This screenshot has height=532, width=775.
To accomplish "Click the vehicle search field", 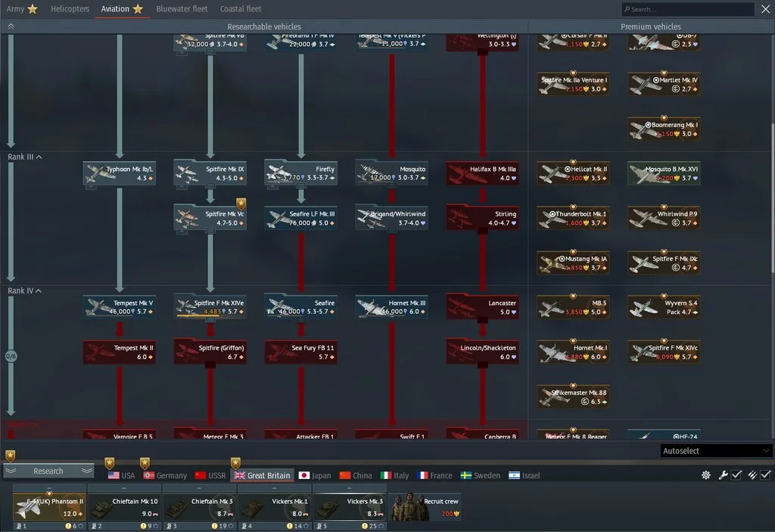I will coord(687,9).
